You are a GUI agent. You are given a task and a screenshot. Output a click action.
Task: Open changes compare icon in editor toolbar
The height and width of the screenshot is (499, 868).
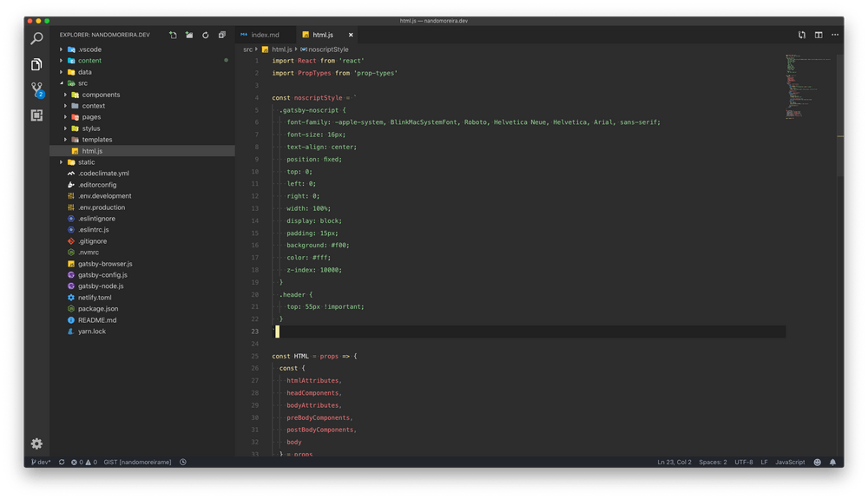click(x=802, y=35)
